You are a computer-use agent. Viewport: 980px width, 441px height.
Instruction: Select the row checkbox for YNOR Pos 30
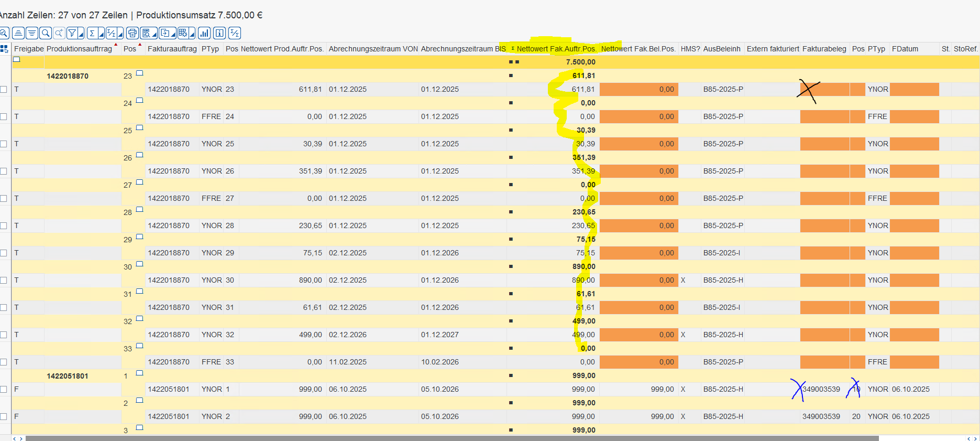tap(4, 280)
